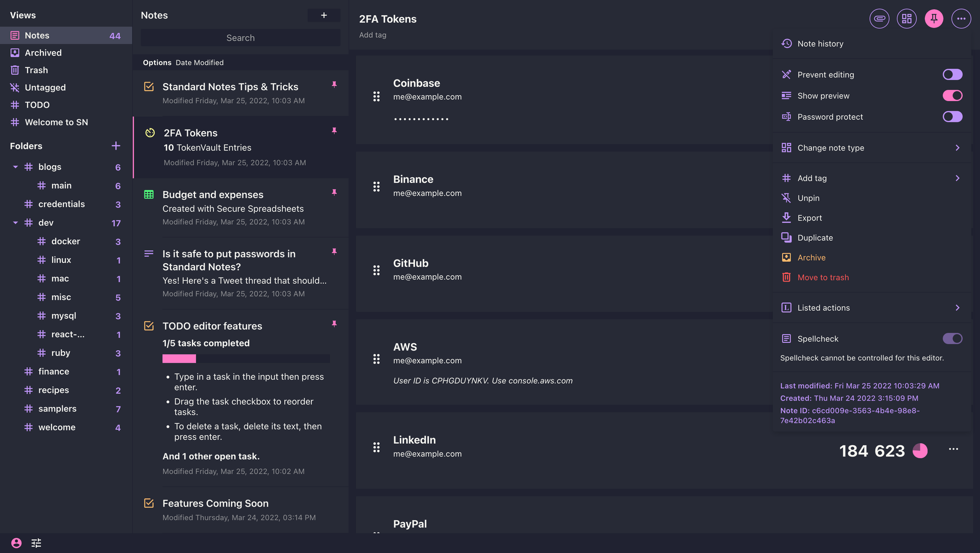Open the dev folder in sidebar
The image size is (980, 553).
46,223
